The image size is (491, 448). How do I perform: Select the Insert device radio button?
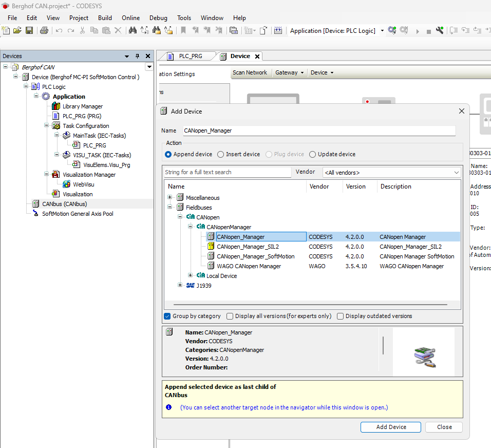click(220, 155)
